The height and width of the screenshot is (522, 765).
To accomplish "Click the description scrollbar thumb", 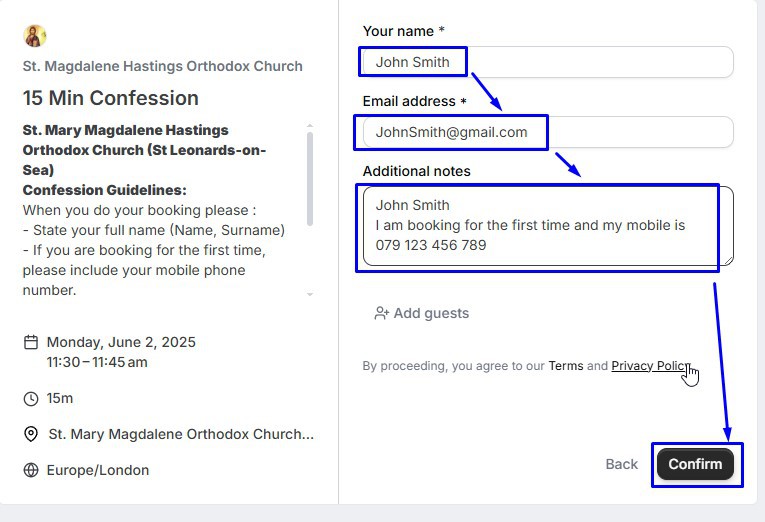I will (x=310, y=180).
